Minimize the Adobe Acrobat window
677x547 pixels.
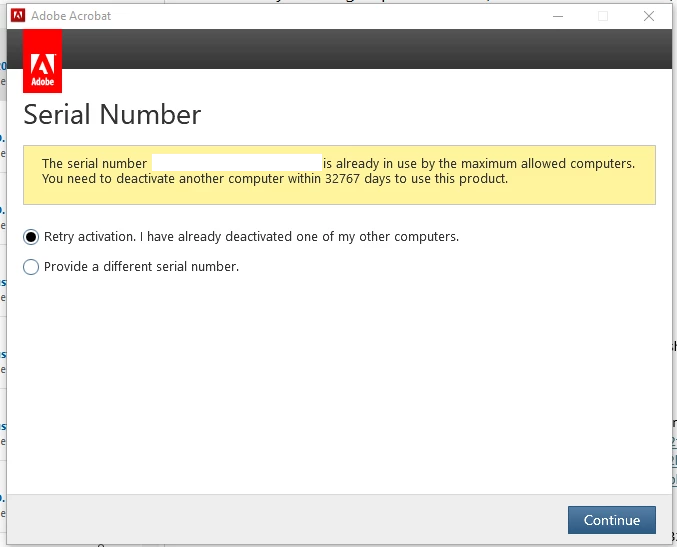[x=558, y=16]
